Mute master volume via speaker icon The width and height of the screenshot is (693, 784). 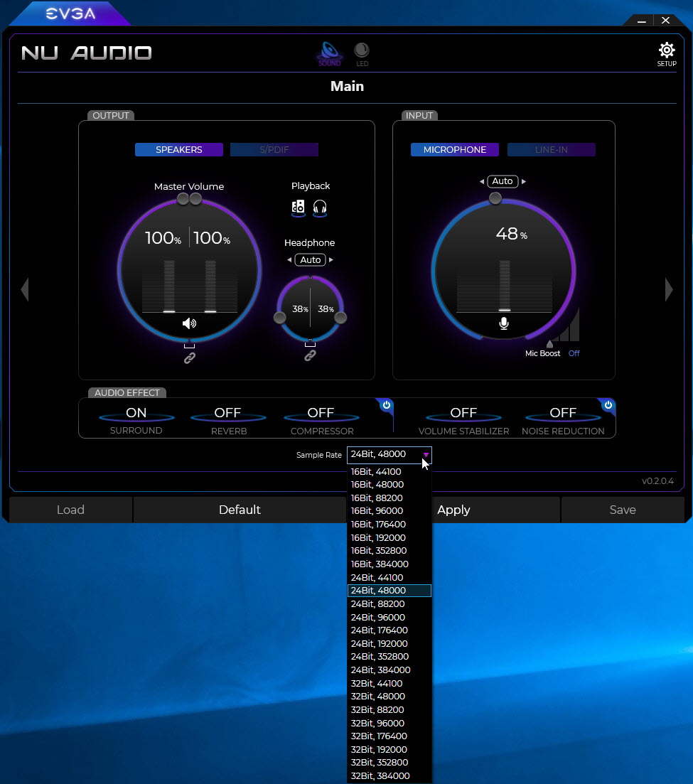point(190,323)
